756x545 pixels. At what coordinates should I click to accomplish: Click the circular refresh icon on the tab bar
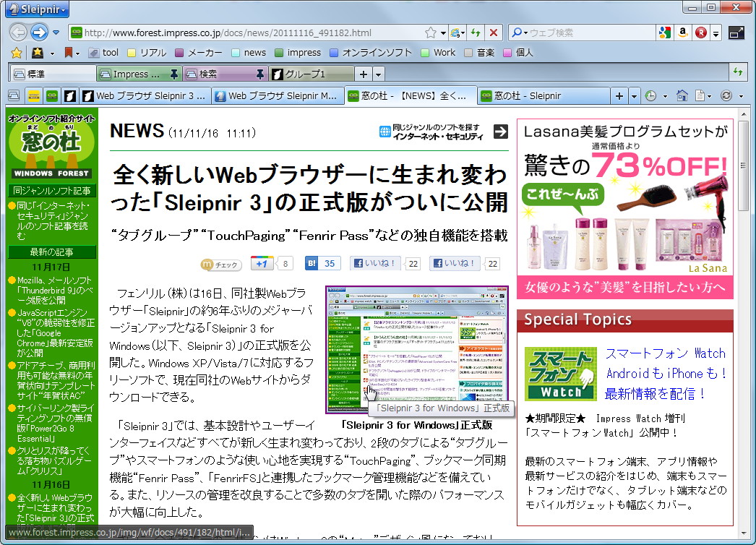(726, 95)
